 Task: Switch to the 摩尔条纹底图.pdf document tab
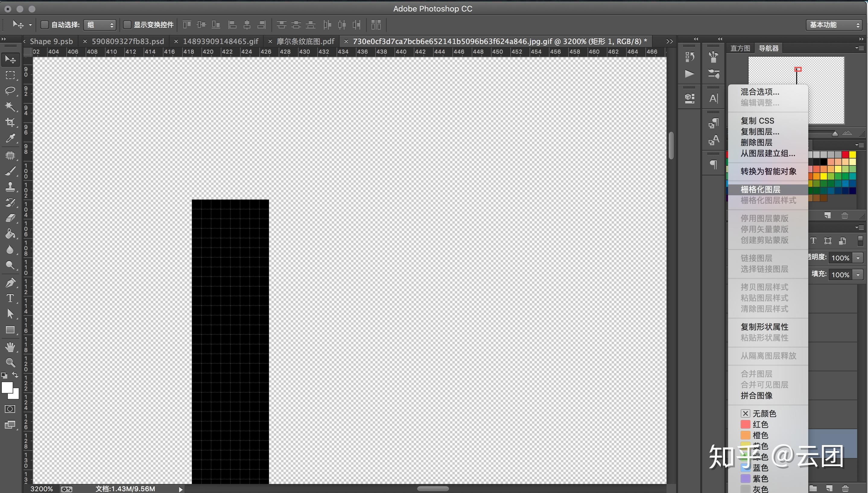306,41
